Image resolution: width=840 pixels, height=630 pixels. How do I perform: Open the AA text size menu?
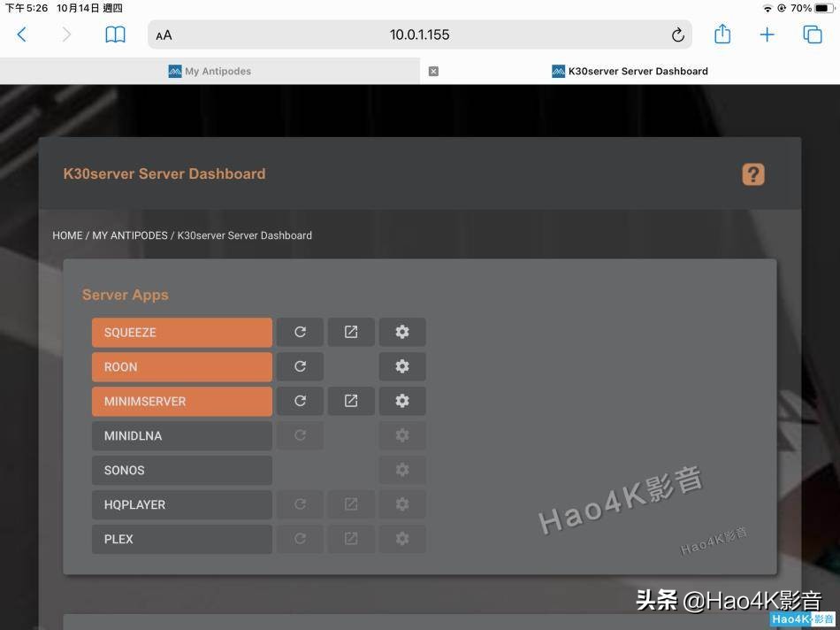163,35
